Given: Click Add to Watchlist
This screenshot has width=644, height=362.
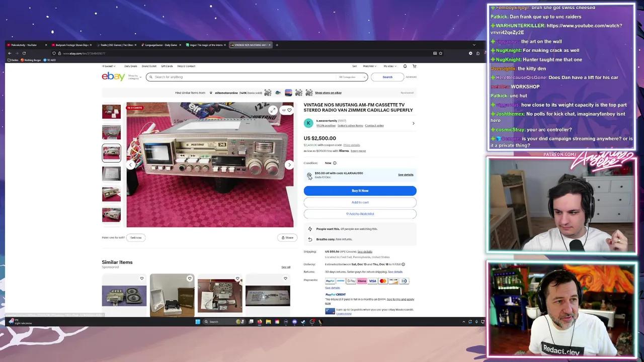Looking at the screenshot, I should pos(360,214).
